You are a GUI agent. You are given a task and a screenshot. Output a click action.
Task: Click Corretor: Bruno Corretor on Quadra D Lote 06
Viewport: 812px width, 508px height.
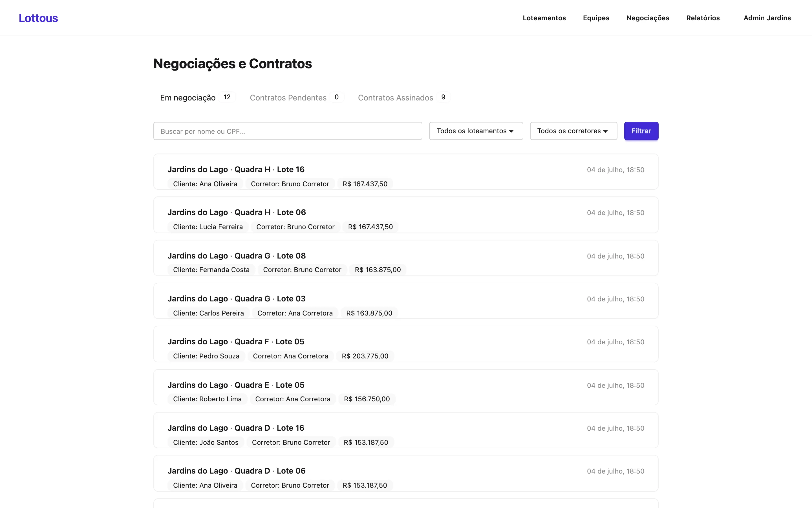290,485
